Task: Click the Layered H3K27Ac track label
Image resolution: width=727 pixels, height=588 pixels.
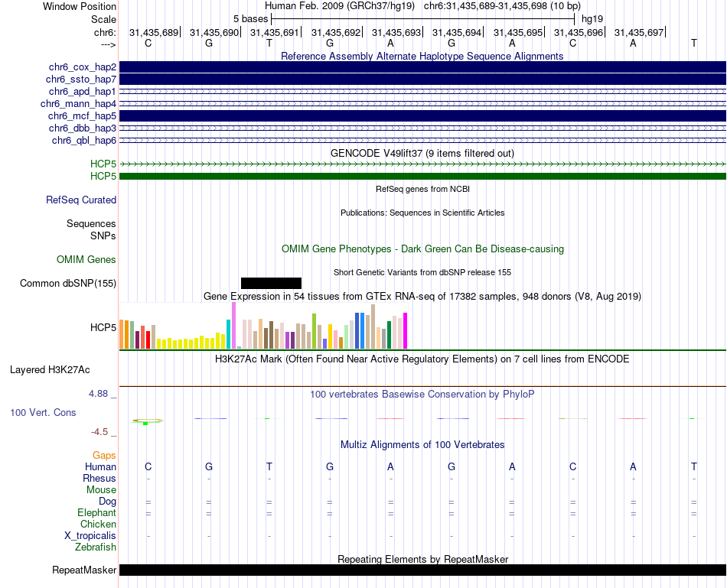Action: tap(50, 370)
